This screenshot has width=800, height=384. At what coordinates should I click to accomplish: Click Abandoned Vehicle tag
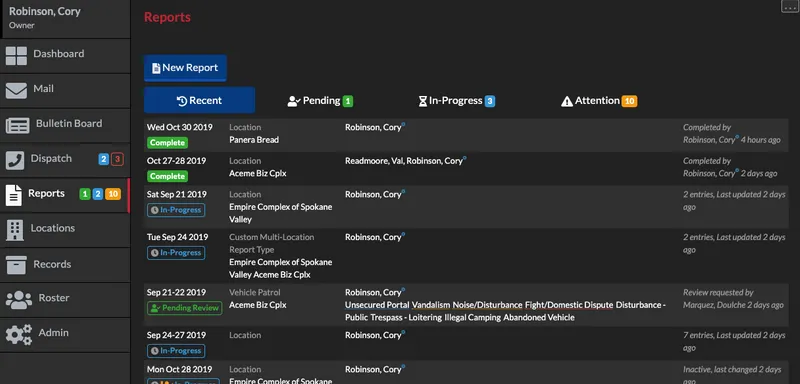pyautogui.click(x=539, y=318)
